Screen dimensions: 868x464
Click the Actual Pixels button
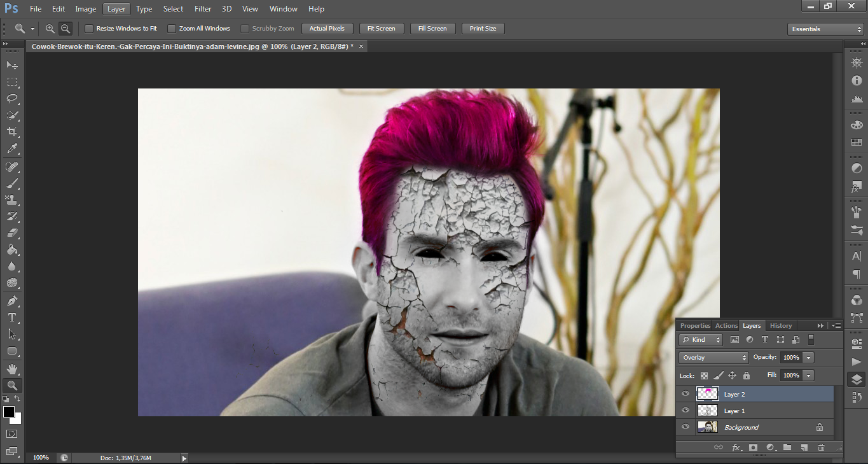tap(327, 29)
